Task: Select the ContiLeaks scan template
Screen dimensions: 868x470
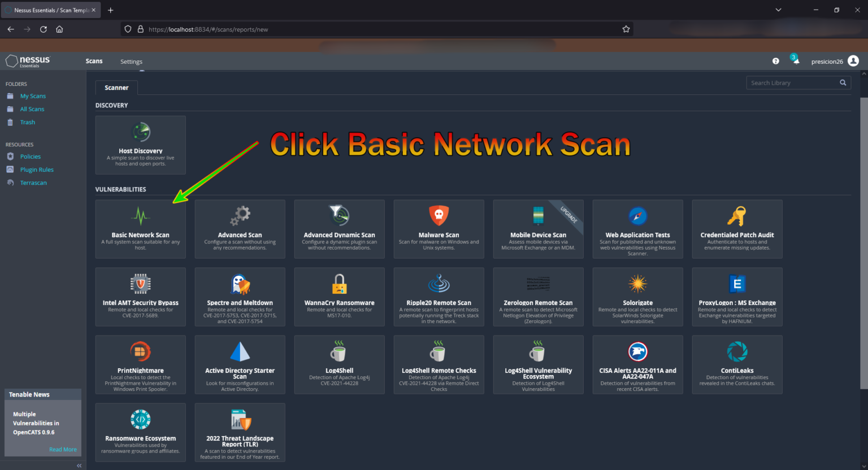Action: coord(737,364)
